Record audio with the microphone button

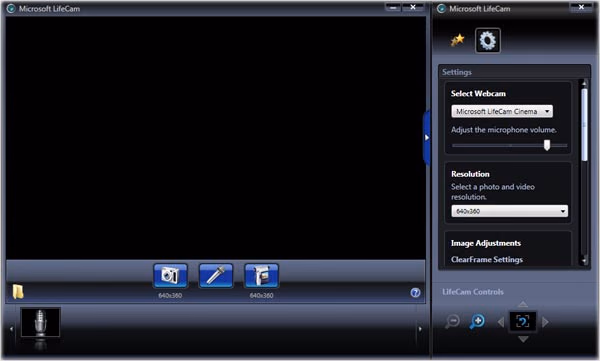click(x=216, y=275)
